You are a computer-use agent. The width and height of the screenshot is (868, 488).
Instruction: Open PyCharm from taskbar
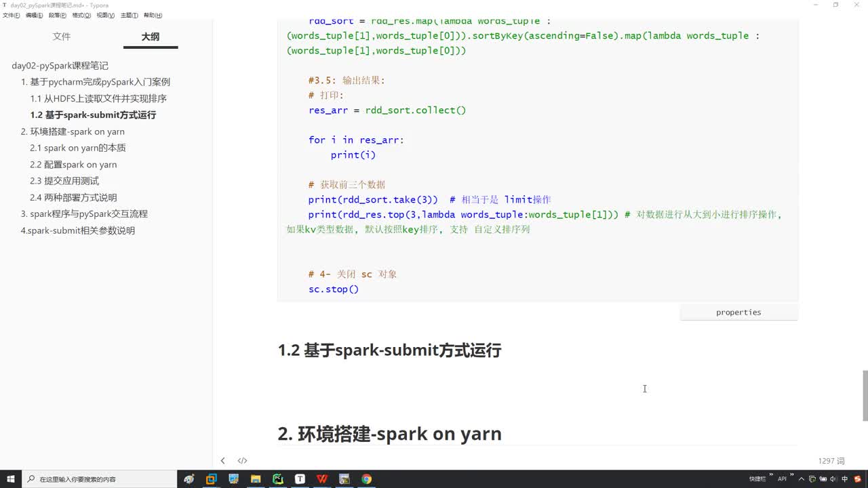277,479
